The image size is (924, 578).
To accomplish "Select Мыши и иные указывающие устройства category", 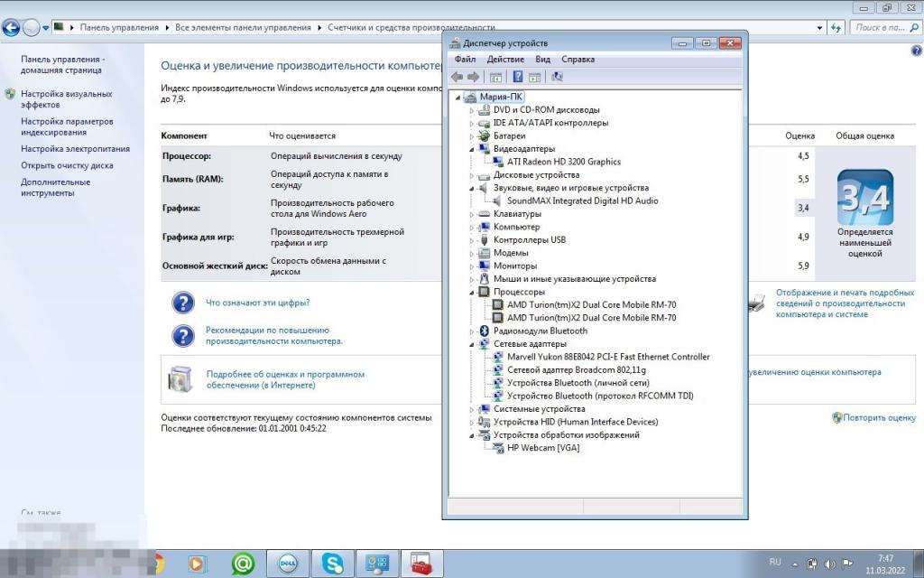I will click(x=575, y=279).
